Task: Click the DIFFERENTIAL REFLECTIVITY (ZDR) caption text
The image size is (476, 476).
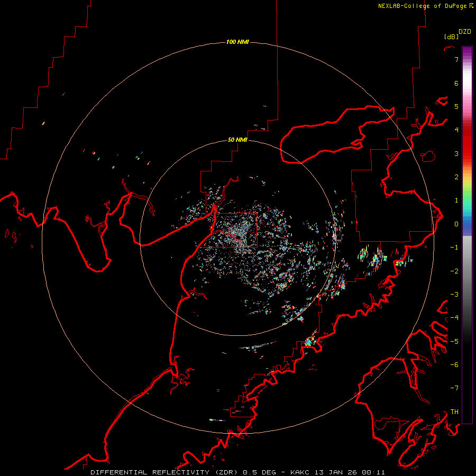Action: click(165, 472)
